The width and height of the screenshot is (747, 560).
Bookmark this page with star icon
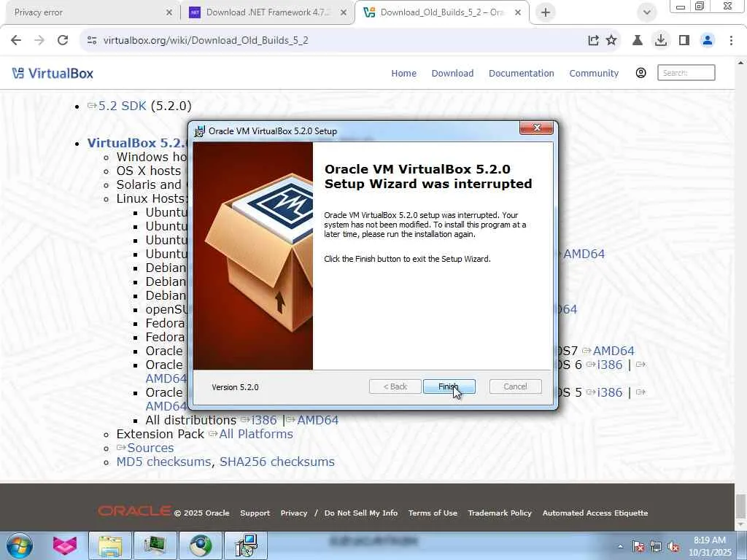[x=612, y=41]
